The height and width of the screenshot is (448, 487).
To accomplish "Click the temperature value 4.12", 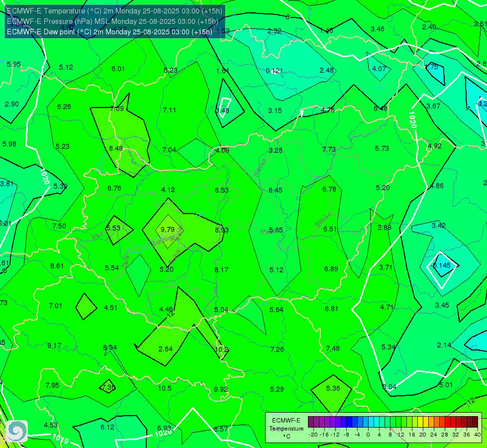I will pyautogui.click(x=168, y=190).
